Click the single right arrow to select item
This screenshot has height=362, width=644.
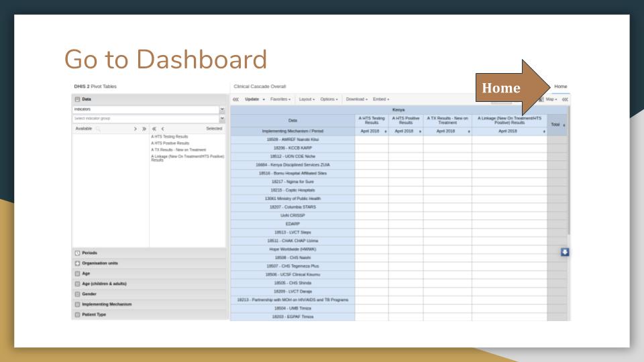pyautogui.click(x=135, y=129)
